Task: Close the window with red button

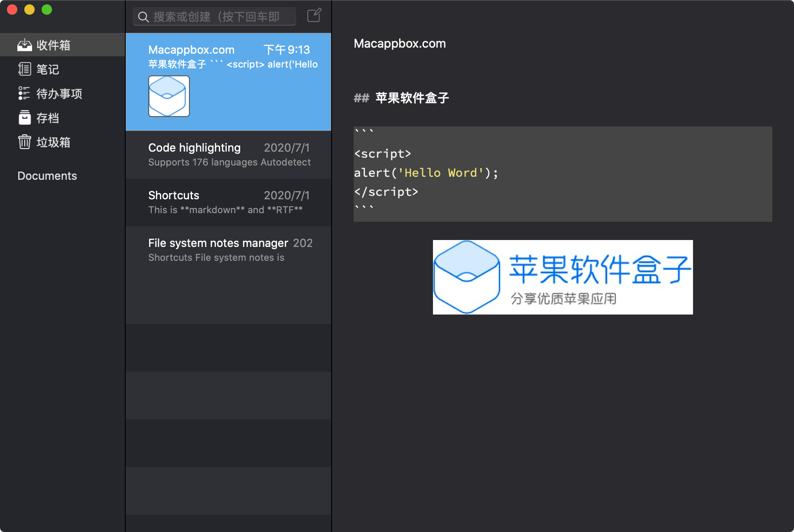Action: 12,10
